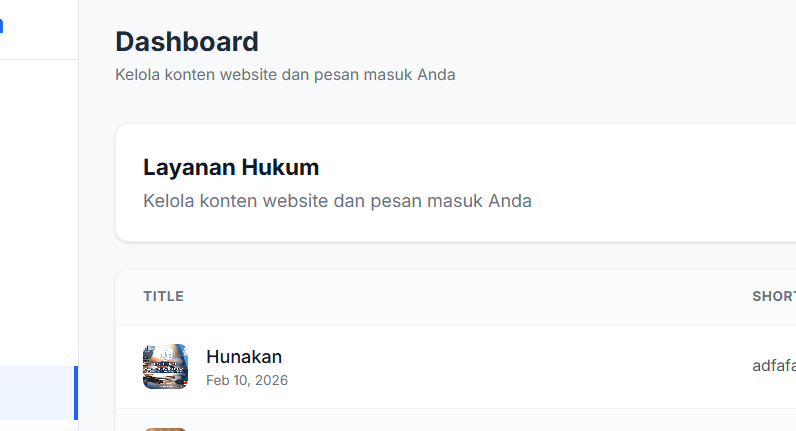Click the Layanan Hukum card description text
The height and width of the screenshot is (431, 796).
337,200
